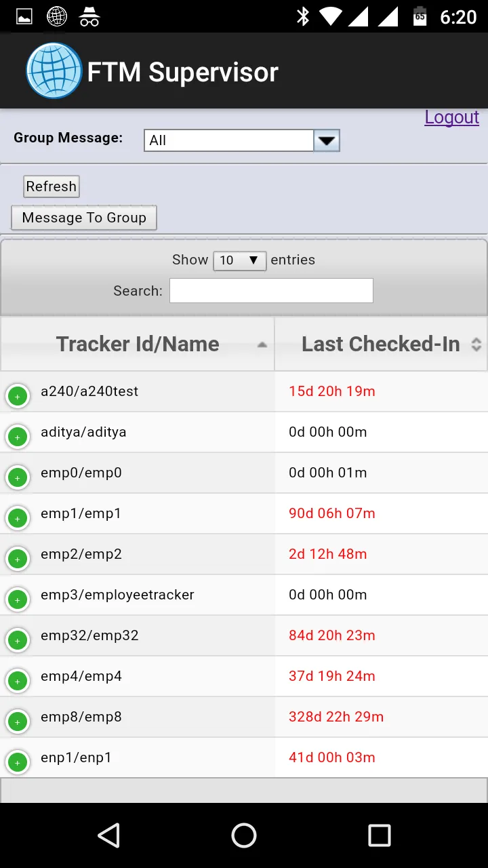Open the Show entries count dropdown

click(239, 260)
